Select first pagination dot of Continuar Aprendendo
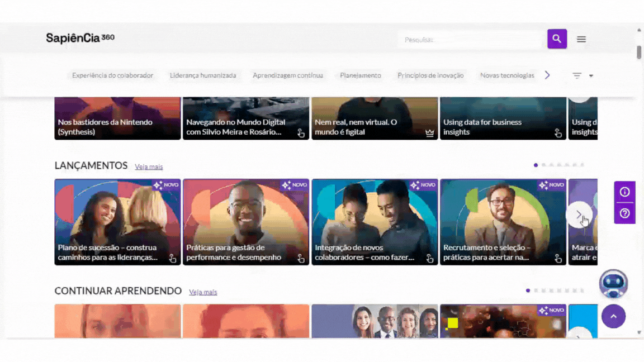The image size is (644, 362). click(528, 290)
